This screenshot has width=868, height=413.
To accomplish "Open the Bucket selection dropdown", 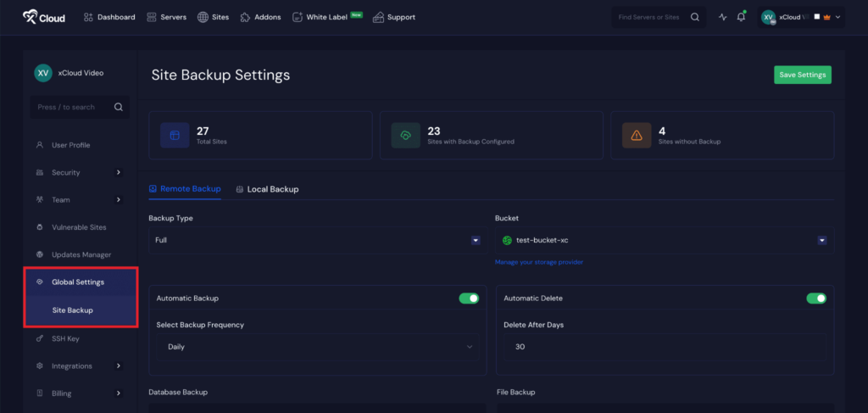I will [664, 240].
